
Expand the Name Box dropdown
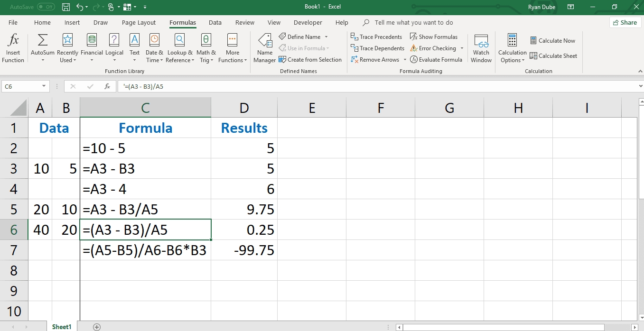(x=44, y=86)
